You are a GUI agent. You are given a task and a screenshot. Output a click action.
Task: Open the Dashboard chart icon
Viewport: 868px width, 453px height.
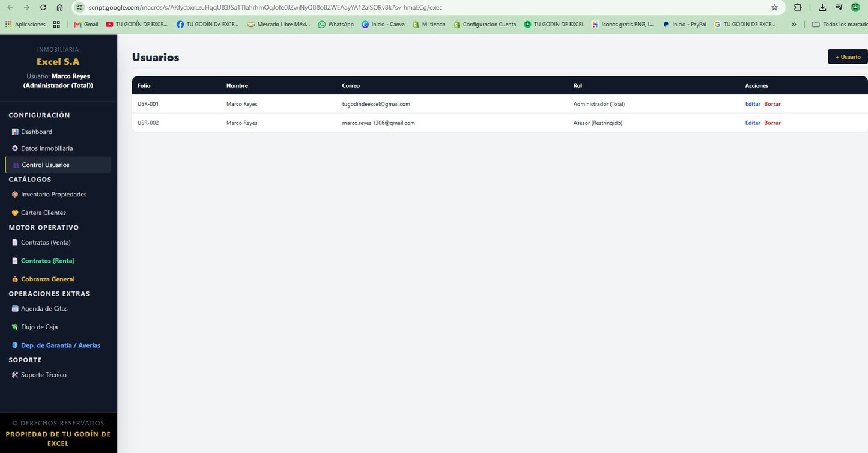pos(15,132)
